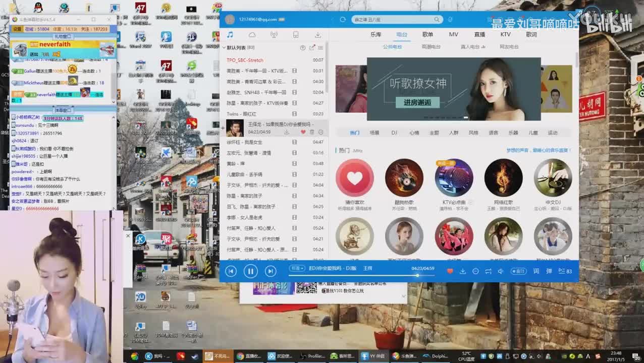Delete the 王绎龙 song via trash icon
Screen dimensions: 644x363
(x=312, y=132)
